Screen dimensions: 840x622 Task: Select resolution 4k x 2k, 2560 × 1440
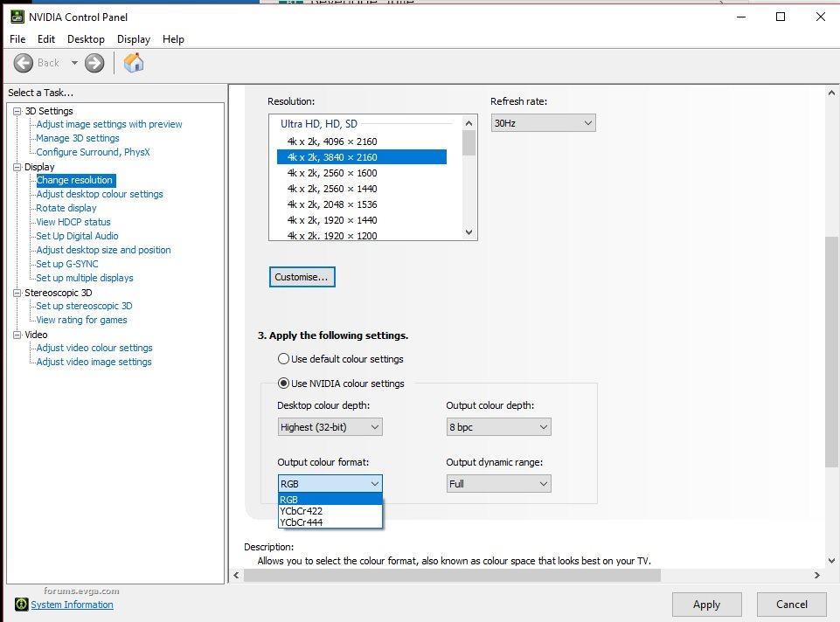pos(362,189)
